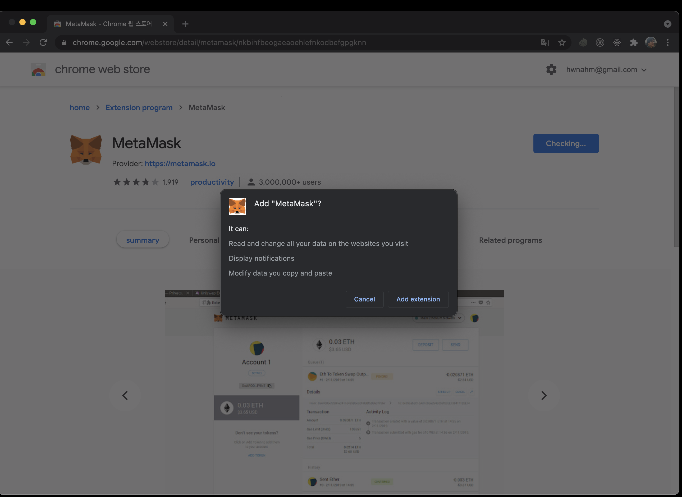Select the MetaMask Chrome web store tab

[110, 24]
